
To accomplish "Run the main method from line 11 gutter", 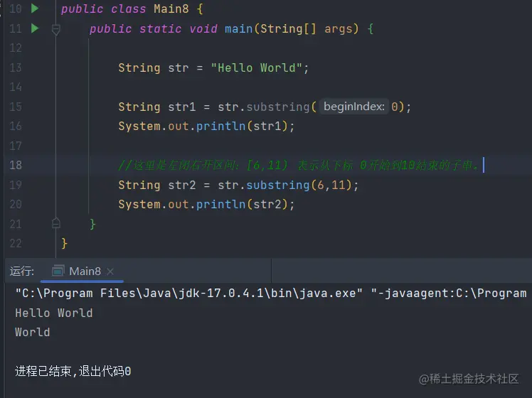I will coord(35,28).
